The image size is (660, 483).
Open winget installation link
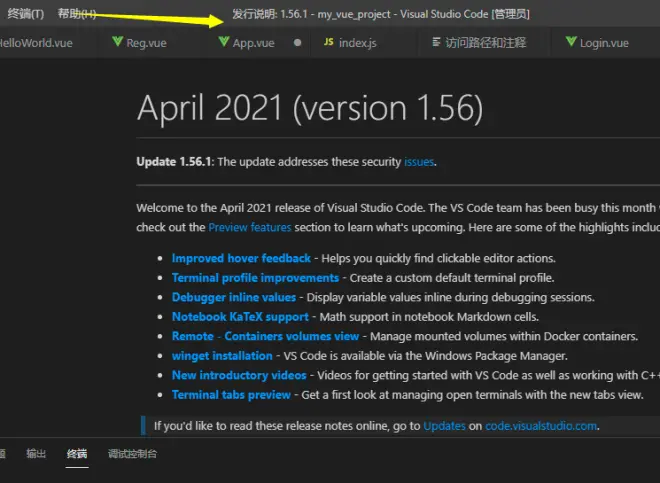[x=222, y=356]
